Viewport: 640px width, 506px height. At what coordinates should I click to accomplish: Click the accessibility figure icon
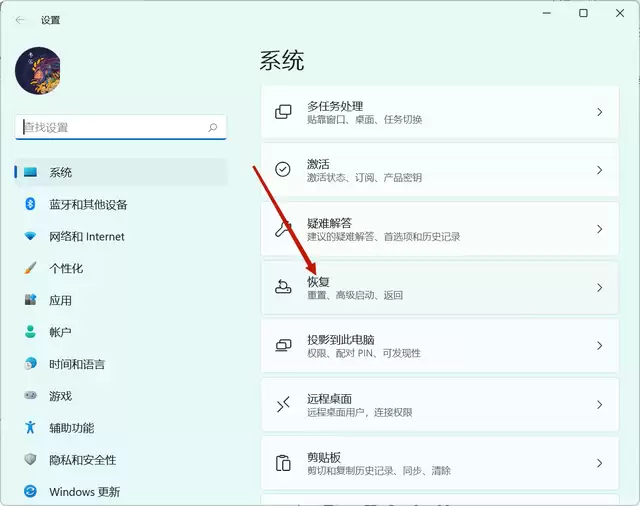click(30, 427)
